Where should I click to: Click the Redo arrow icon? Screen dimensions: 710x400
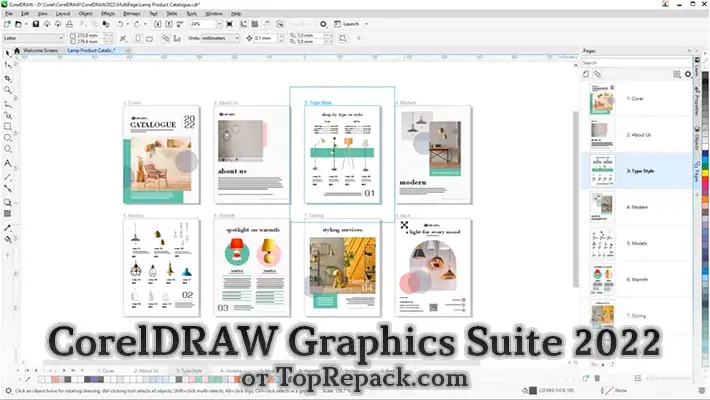coord(137,24)
